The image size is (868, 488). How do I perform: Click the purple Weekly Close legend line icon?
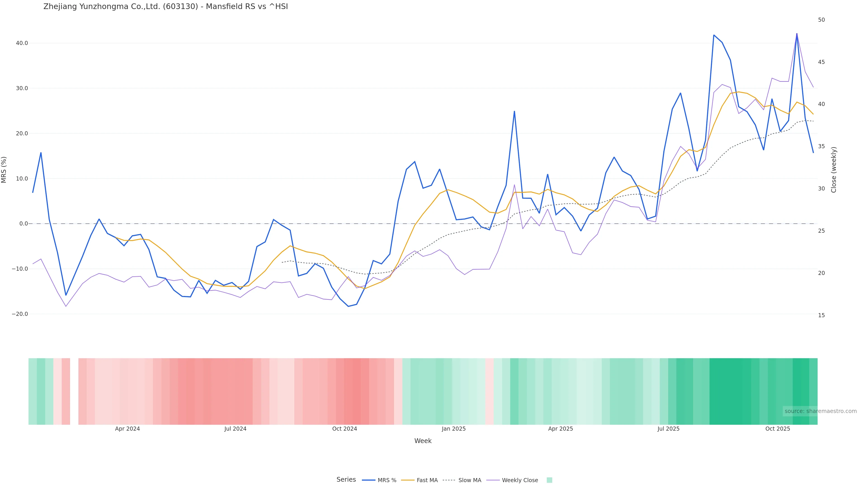(x=493, y=480)
